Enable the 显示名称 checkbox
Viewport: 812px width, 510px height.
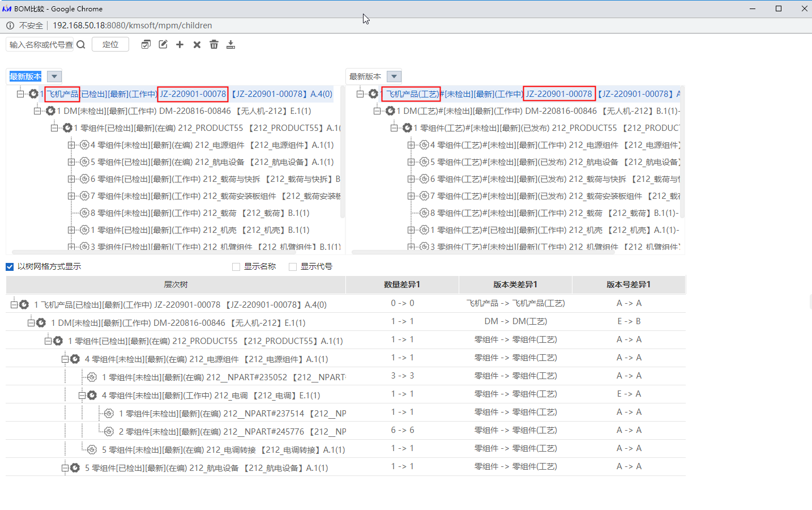pyautogui.click(x=236, y=267)
